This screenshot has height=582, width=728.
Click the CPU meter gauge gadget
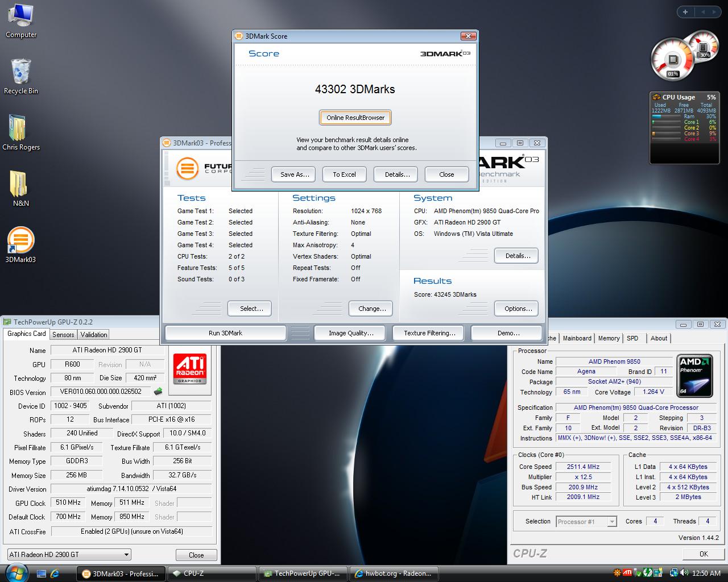pos(673,59)
